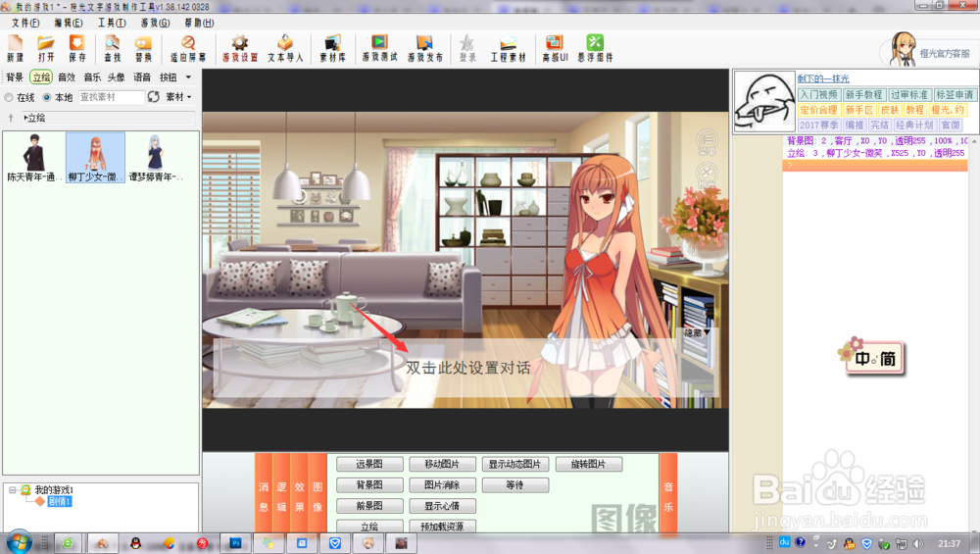Click the 悬浮组件 (Floating widget) icon
The height and width of the screenshot is (554, 980).
[x=595, y=48]
